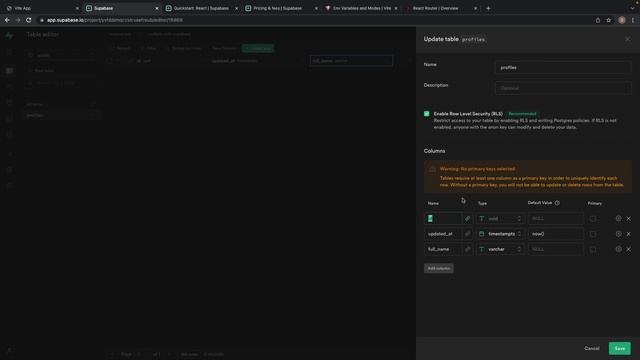Toggle Enable Row Level Security checkbox
Image resolution: width=640 pixels, height=360 pixels.
pos(427,113)
